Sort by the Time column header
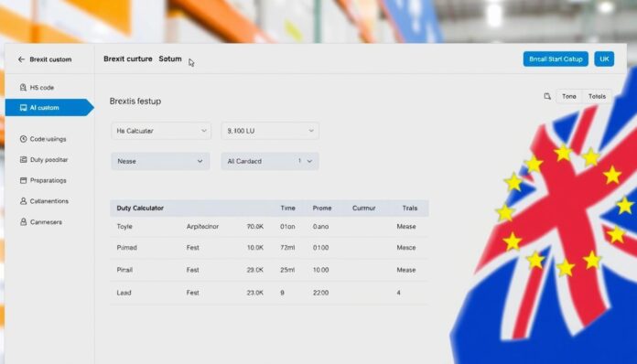This screenshot has height=364, width=637. (x=287, y=208)
